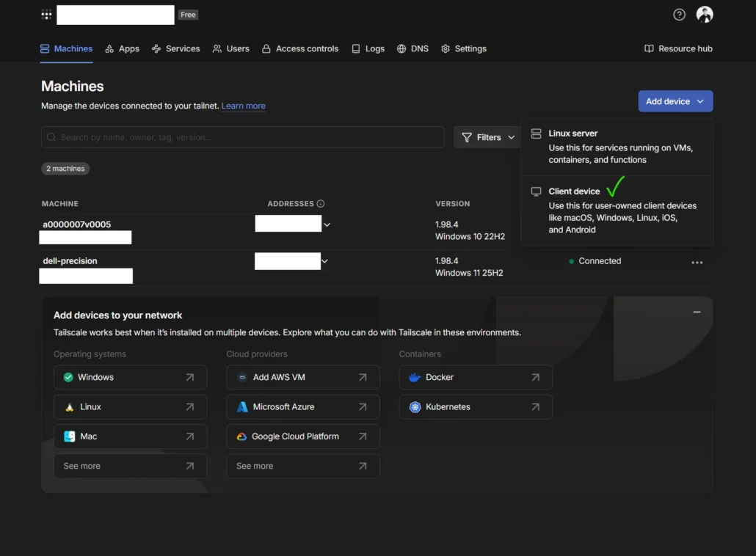Click the arrow on Windows card
The image size is (756, 556).
tap(190, 377)
